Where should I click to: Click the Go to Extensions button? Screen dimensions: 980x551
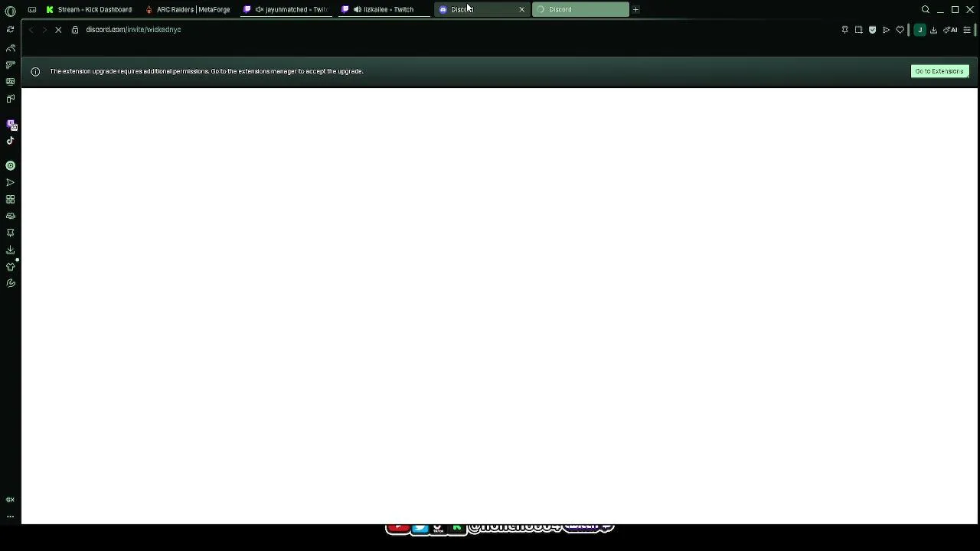click(939, 71)
